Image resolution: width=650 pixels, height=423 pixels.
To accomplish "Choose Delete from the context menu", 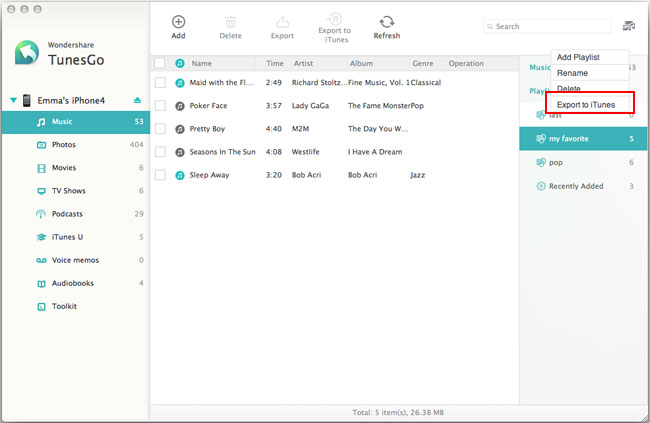I will click(590, 88).
